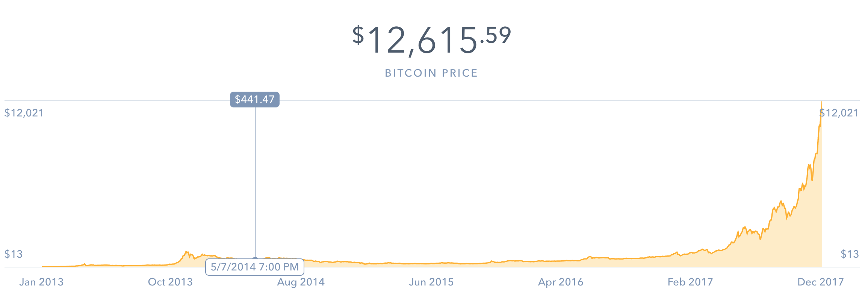The image size is (868, 296).
Task: Select the Feb 2017 axis label
Action: pos(690,282)
